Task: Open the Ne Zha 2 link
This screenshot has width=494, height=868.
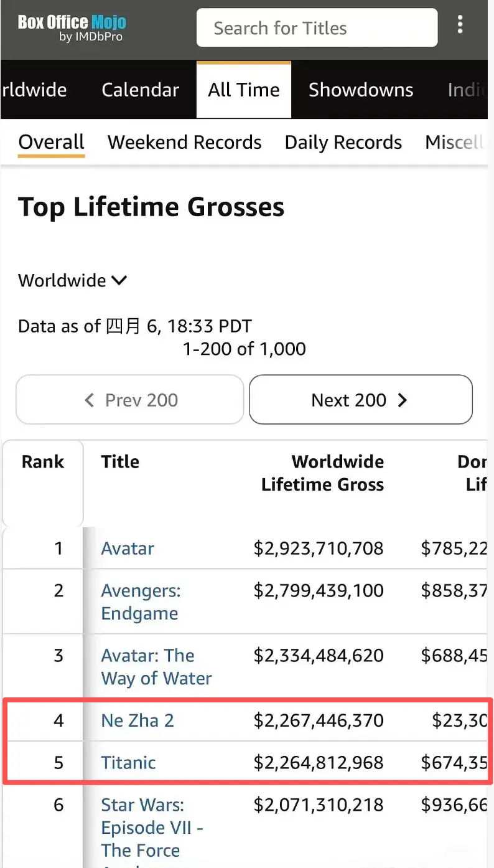Action: click(x=137, y=721)
